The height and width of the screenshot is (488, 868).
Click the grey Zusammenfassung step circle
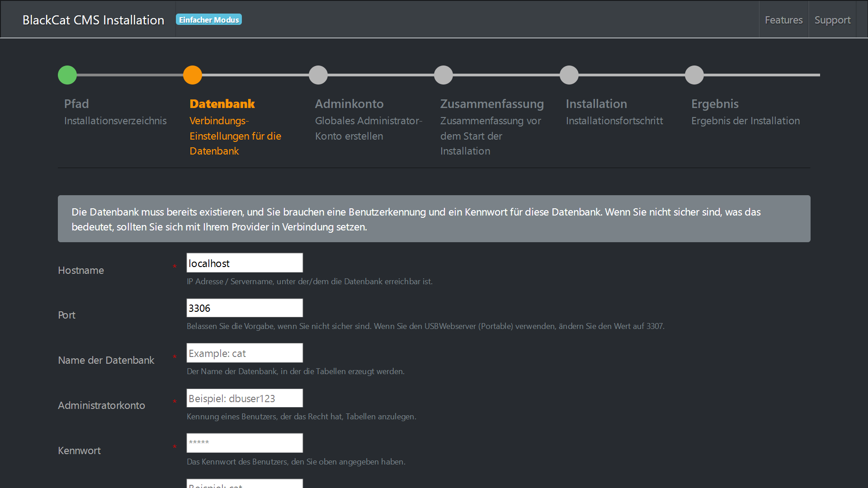coord(443,75)
